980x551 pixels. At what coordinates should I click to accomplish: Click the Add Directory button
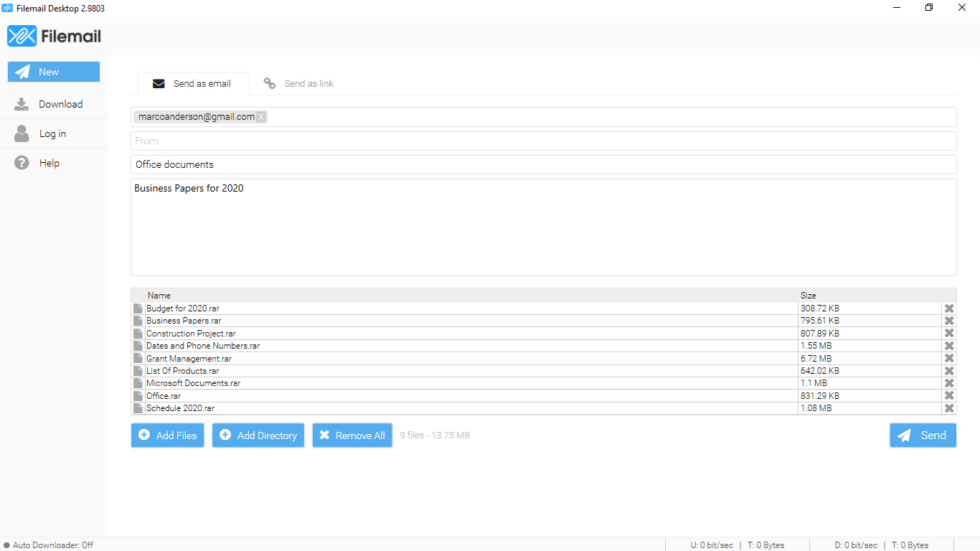point(258,435)
